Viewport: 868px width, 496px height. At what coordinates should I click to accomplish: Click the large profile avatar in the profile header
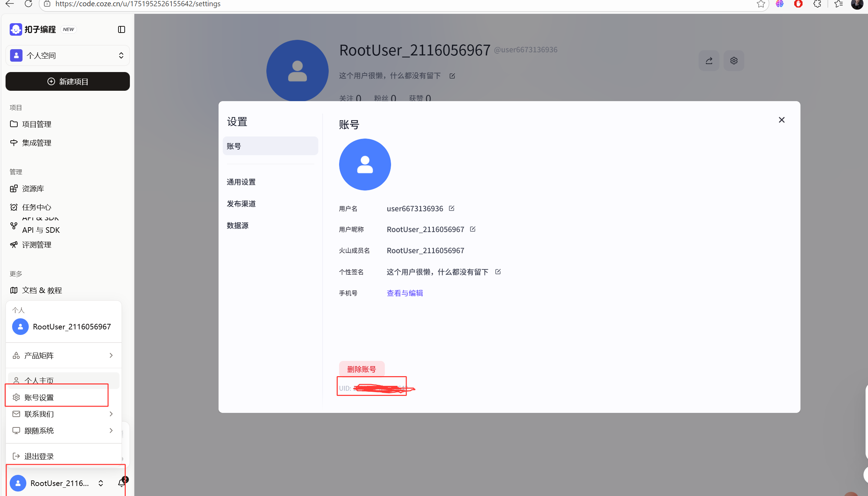point(298,71)
